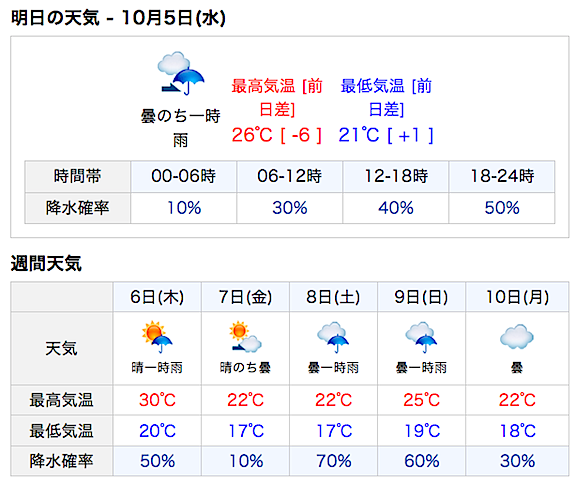Click the sun-and-umbrella icon for Thursday the 6th
Viewport: 576px width, 483px height.
click(157, 338)
